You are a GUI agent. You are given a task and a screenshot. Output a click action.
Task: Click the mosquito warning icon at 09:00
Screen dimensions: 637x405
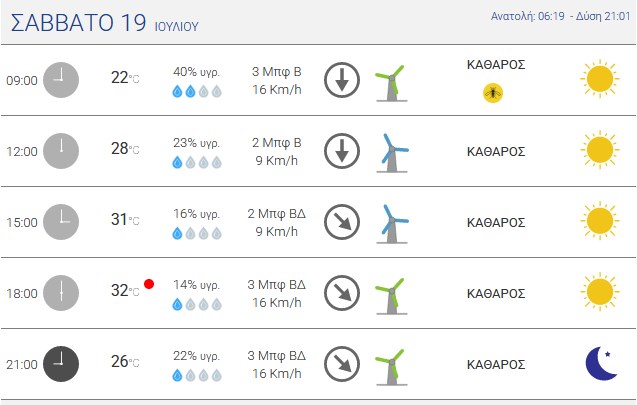coord(493,93)
